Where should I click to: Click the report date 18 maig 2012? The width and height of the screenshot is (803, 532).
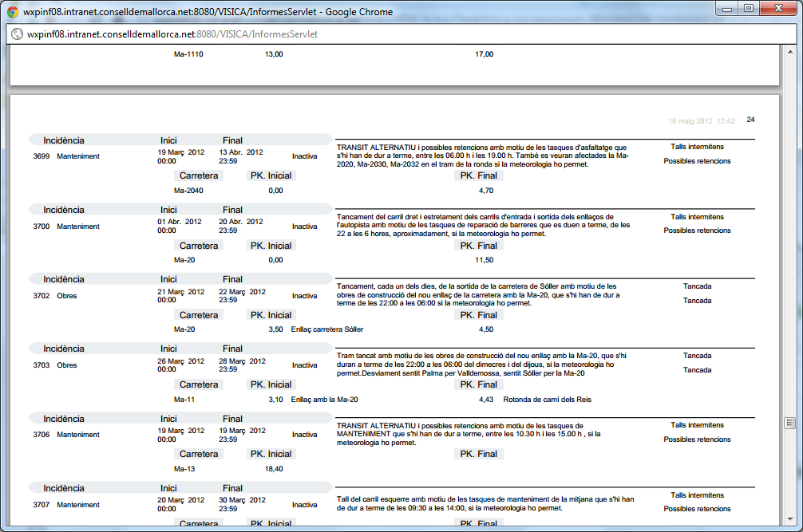(x=690, y=121)
